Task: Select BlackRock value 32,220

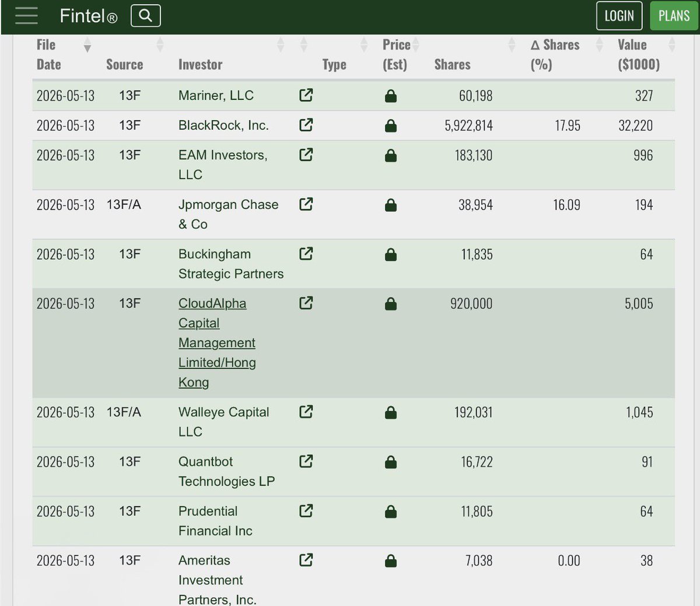Action: (636, 126)
